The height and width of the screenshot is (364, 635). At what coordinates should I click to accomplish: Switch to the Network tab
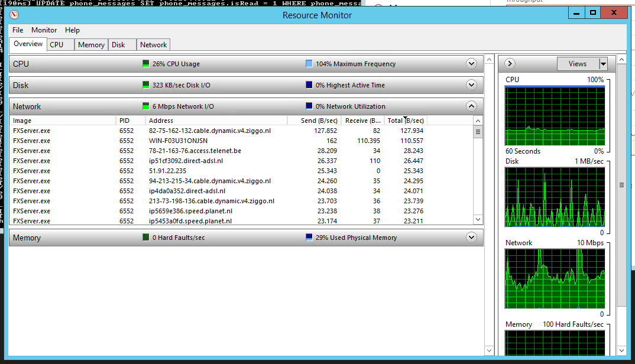click(153, 45)
